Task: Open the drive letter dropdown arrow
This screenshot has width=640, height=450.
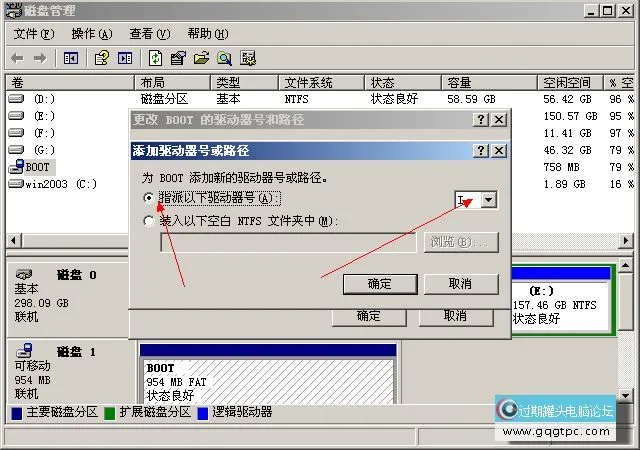Action: pyautogui.click(x=489, y=200)
